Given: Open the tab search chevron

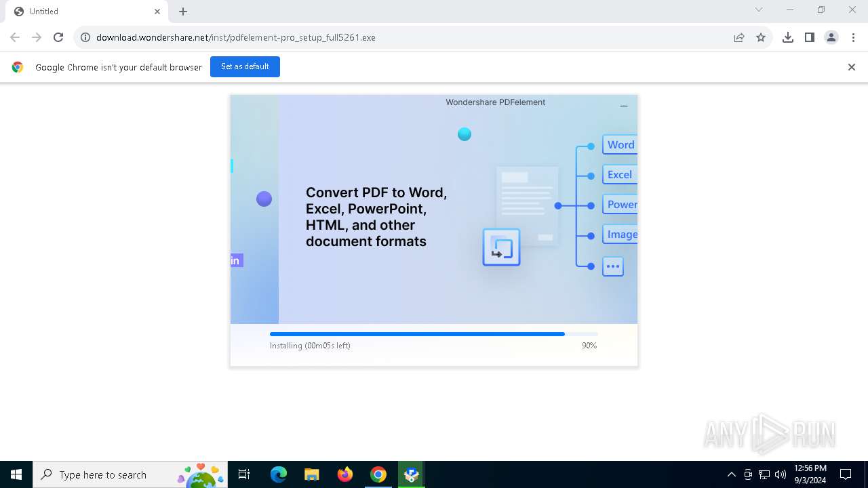Looking at the screenshot, I should (x=759, y=9).
